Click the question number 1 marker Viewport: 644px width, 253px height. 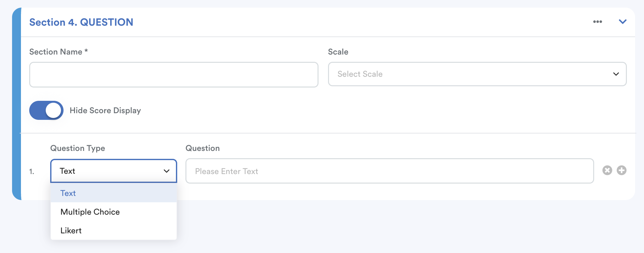point(31,172)
